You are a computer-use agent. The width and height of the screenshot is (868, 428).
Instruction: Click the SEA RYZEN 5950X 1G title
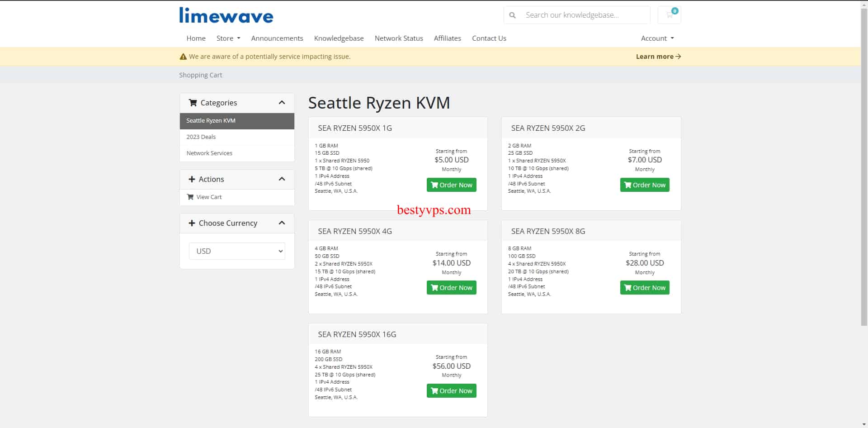click(355, 128)
